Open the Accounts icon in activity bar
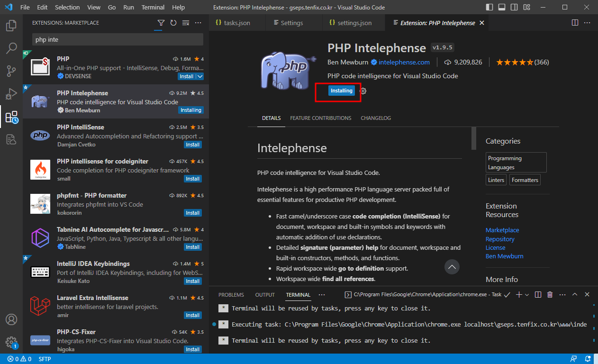The image size is (598, 364). coord(11,319)
